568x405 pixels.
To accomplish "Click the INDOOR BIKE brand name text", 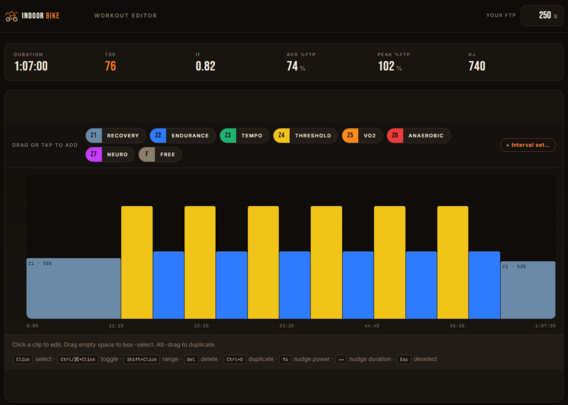I will 41,16.
